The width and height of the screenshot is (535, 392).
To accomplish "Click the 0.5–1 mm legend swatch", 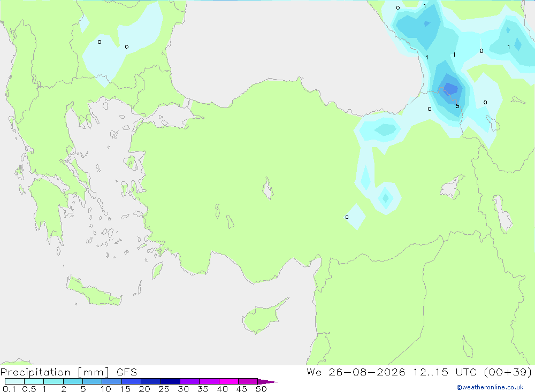I will (34, 381).
